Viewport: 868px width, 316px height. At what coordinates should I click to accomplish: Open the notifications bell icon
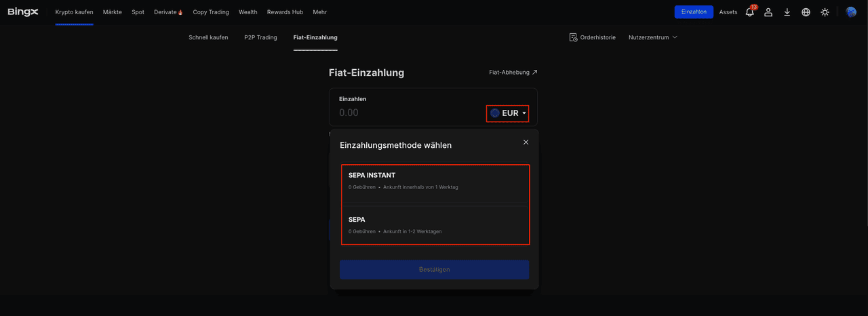tap(749, 12)
